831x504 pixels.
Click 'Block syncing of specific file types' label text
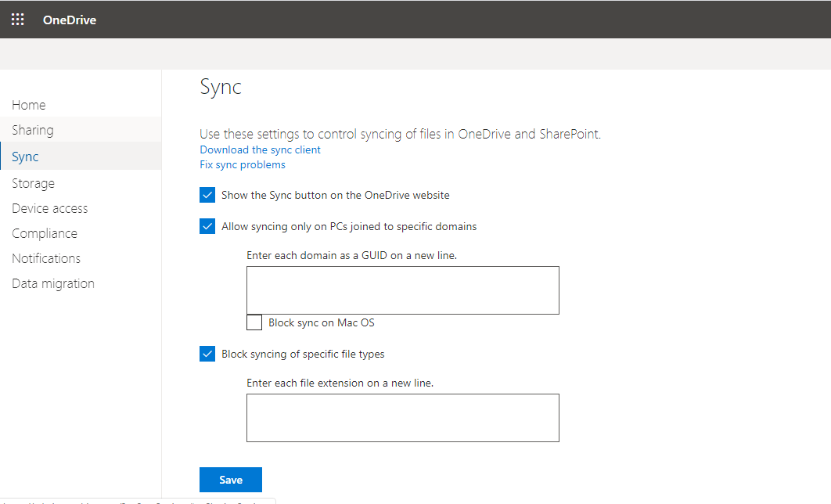point(303,354)
